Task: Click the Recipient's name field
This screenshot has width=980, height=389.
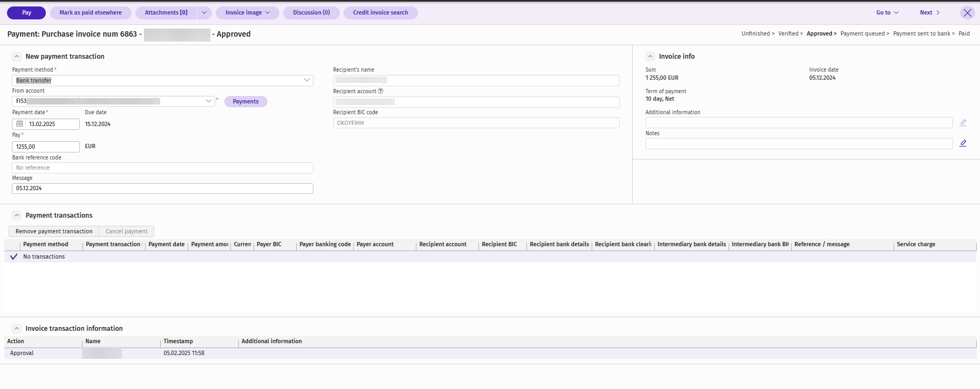Action: click(x=476, y=80)
